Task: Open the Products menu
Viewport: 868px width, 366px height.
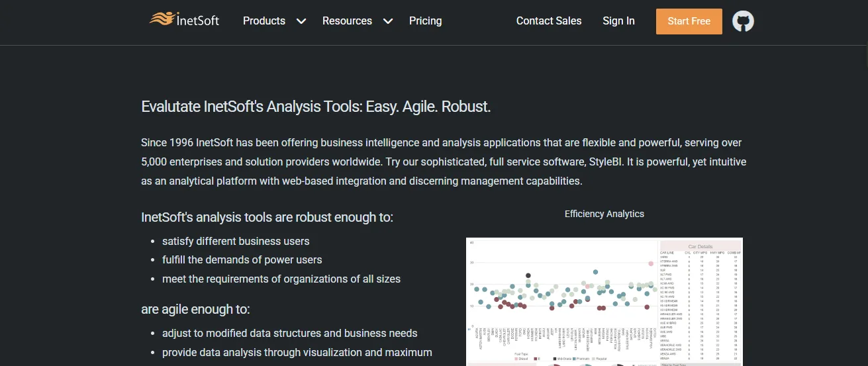Action: 264,21
